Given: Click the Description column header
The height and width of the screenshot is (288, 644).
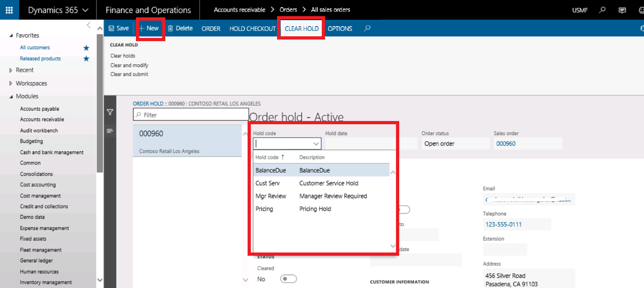Looking at the screenshot, I should [312, 157].
